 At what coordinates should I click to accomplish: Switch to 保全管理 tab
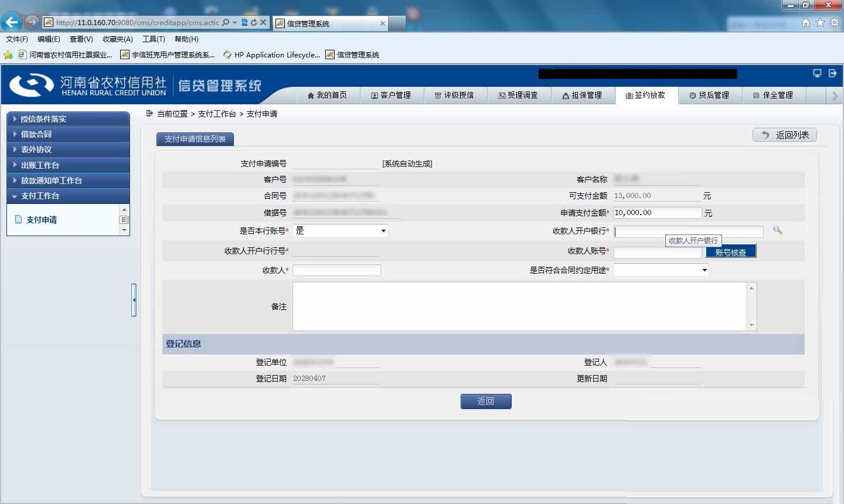[x=774, y=96]
